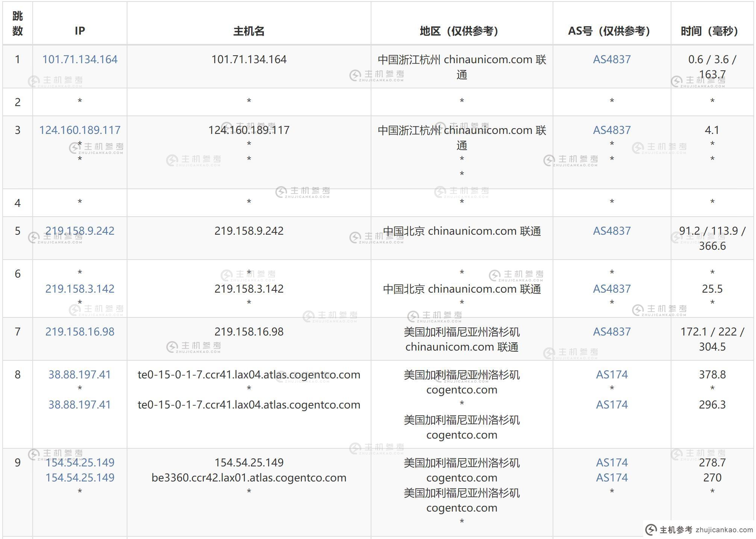
Task: Open the 219.158.3.142 link in the IP column
Action: [x=80, y=289]
